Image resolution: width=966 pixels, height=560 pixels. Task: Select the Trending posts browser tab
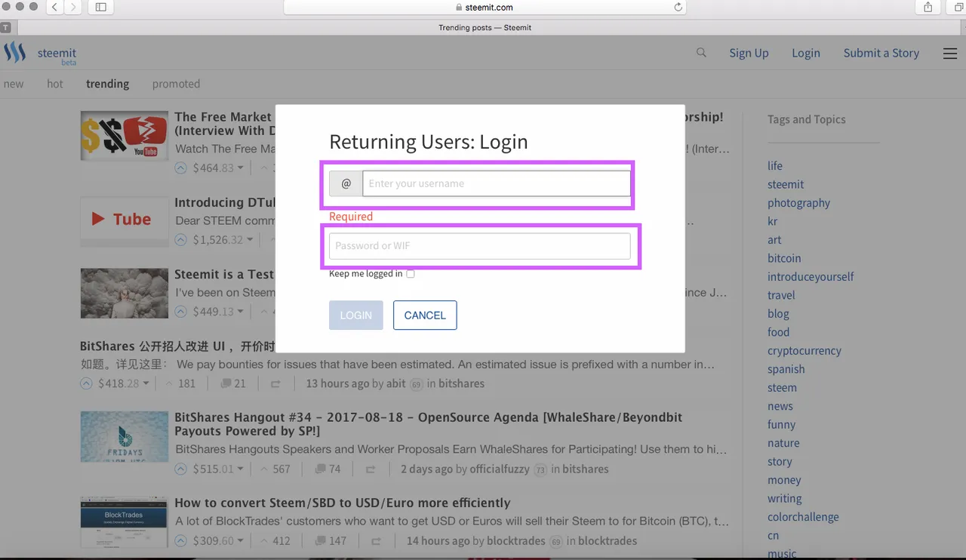[485, 27]
